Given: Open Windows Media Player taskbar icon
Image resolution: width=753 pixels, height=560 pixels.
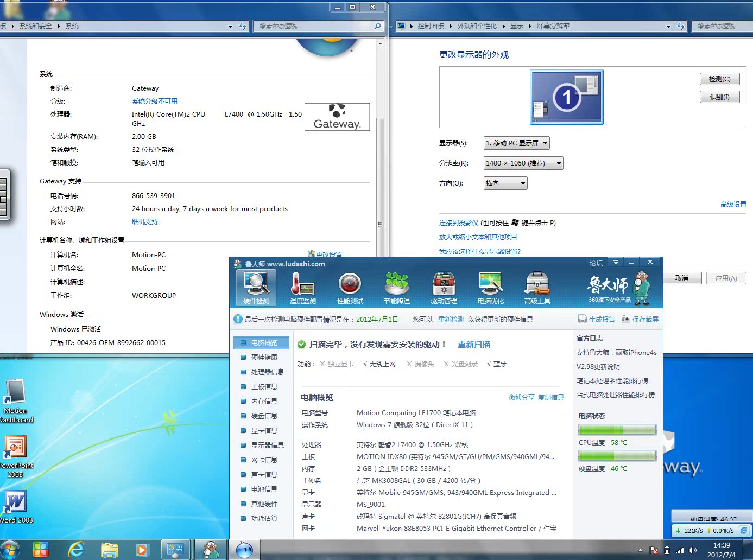Looking at the screenshot, I should point(141,550).
